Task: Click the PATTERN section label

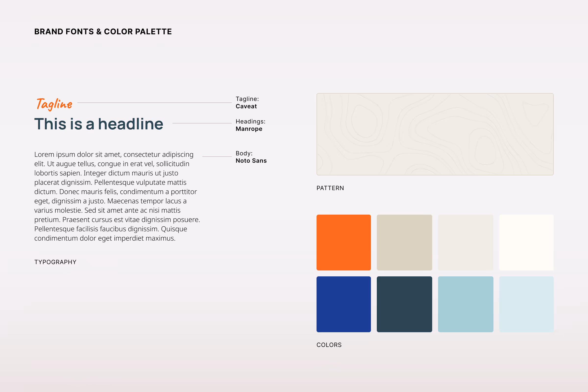Action: [330, 188]
